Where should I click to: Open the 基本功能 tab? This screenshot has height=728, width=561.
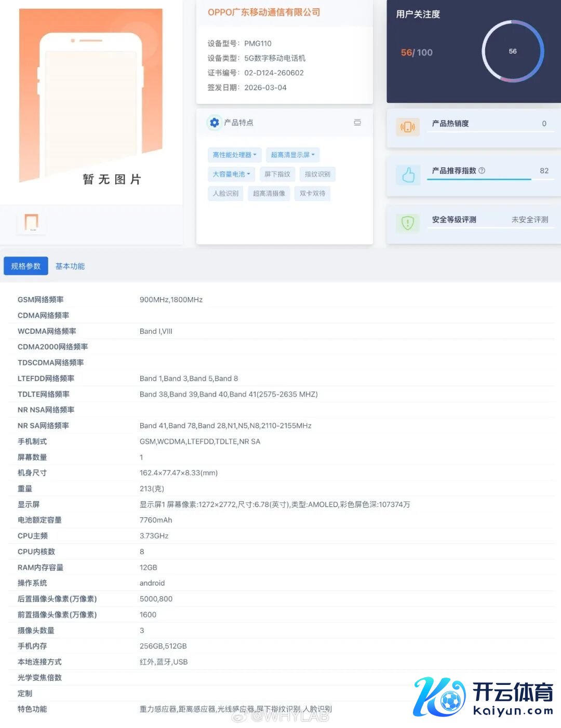pyautogui.click(x=70, y=266)
